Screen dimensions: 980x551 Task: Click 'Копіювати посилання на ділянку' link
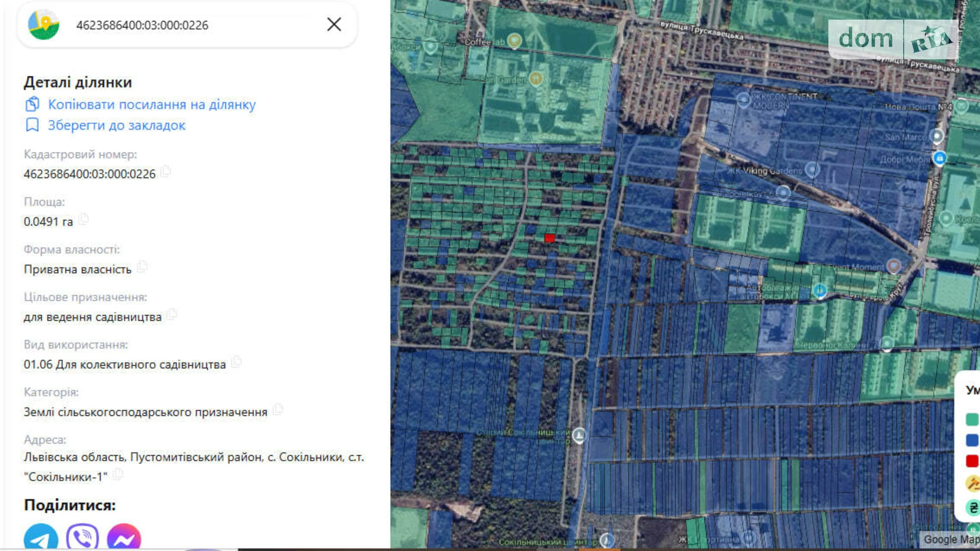point(152,104)
